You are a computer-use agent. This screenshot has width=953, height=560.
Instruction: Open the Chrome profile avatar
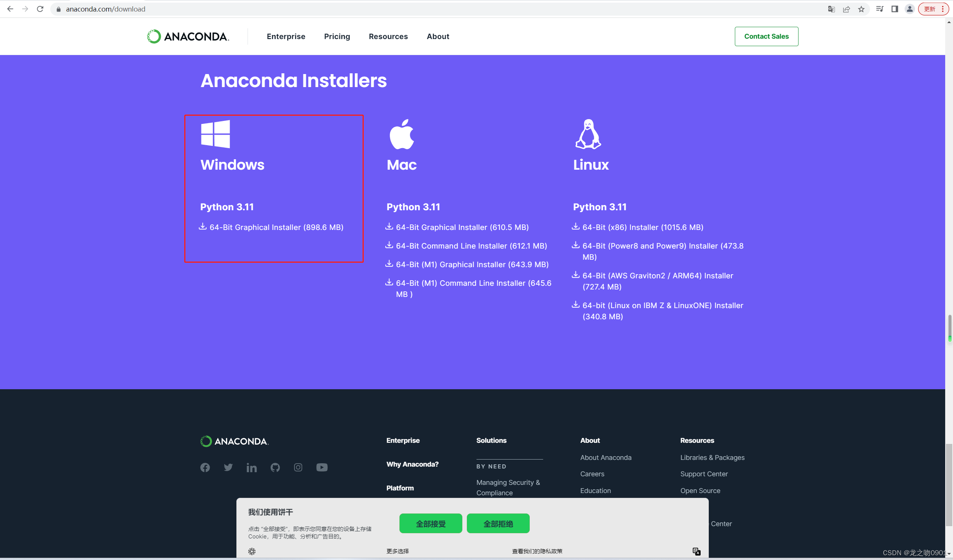tap(909, 9)
